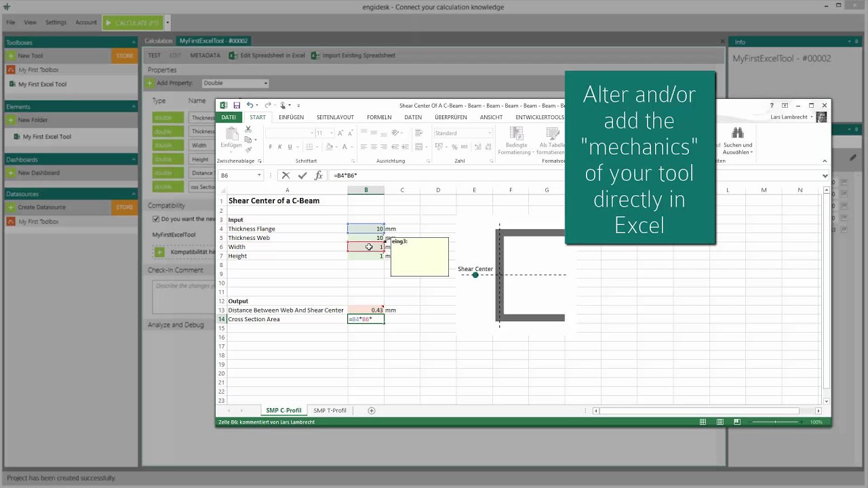
Task: Apply format painter brush
Action: 248,148
